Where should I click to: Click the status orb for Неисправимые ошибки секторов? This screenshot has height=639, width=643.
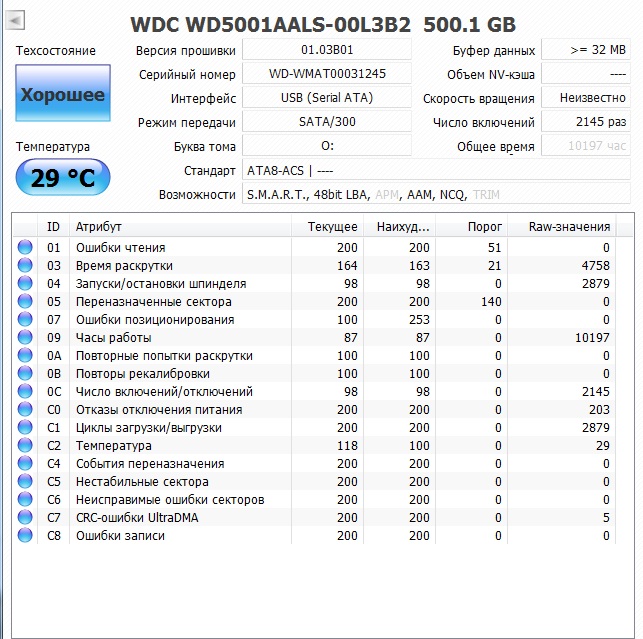pyautogui.click(x=25, y=500)
